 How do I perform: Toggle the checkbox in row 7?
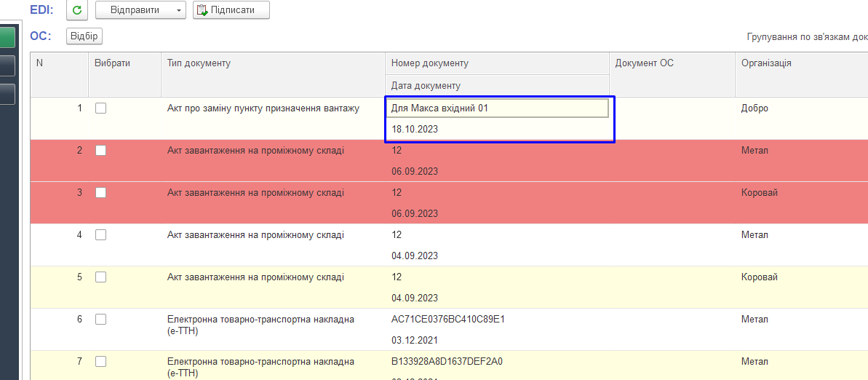click(100, 361)
